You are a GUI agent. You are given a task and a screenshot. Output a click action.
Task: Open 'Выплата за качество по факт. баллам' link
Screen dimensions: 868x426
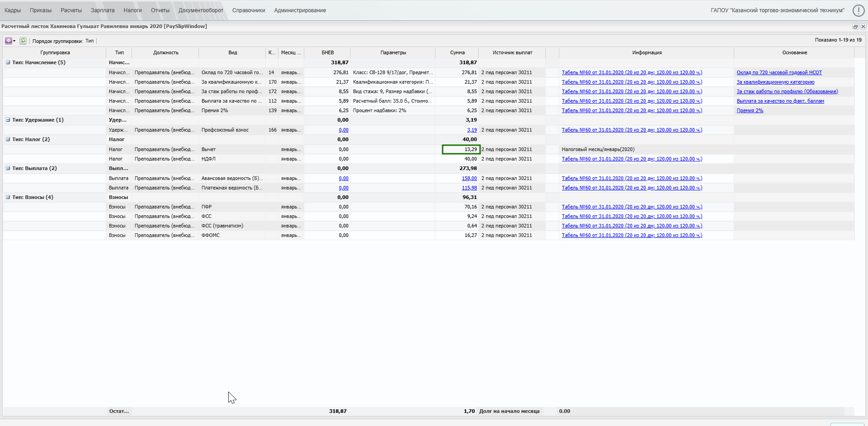tap(780, 101)
